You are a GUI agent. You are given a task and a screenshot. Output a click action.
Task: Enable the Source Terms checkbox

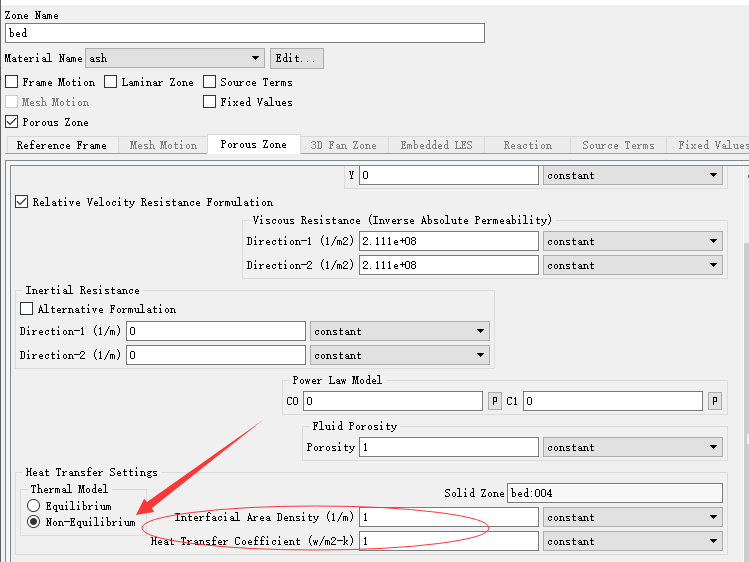point(209,82)
